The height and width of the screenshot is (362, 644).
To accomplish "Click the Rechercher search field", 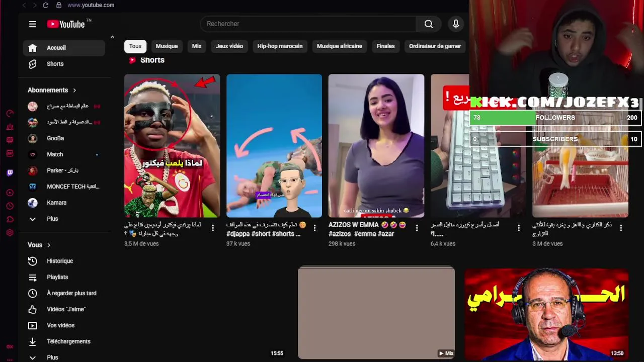I will [x=308, y=24].
